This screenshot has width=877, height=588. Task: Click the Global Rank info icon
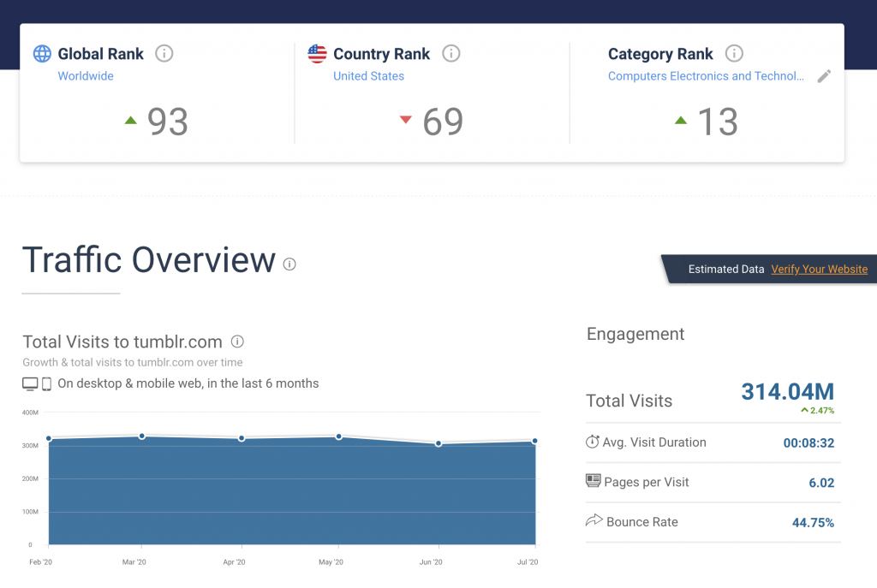tap(164, 54)
